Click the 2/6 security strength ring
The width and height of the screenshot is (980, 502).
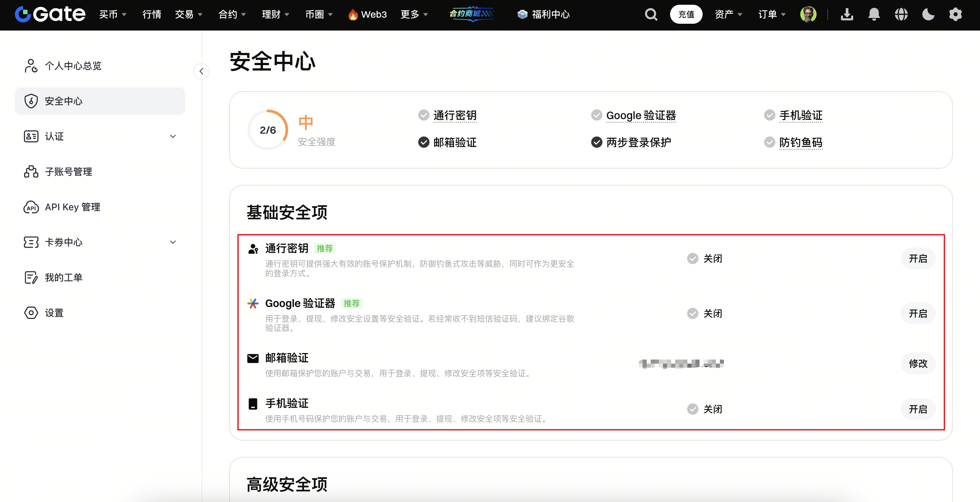(268, 130)
